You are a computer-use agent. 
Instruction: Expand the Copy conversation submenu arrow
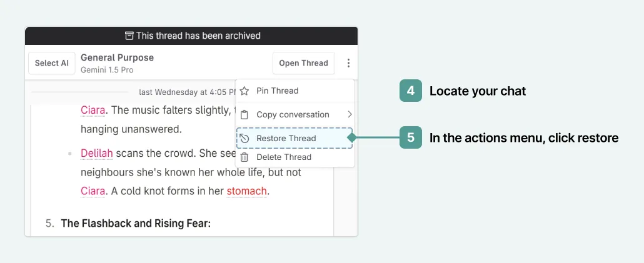click(x=350, y=114)
